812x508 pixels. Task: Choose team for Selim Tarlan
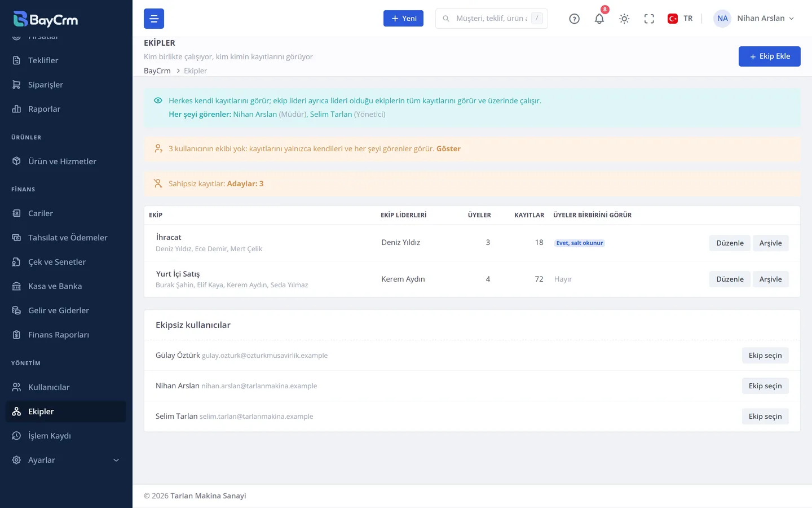(x=765, y=416)
